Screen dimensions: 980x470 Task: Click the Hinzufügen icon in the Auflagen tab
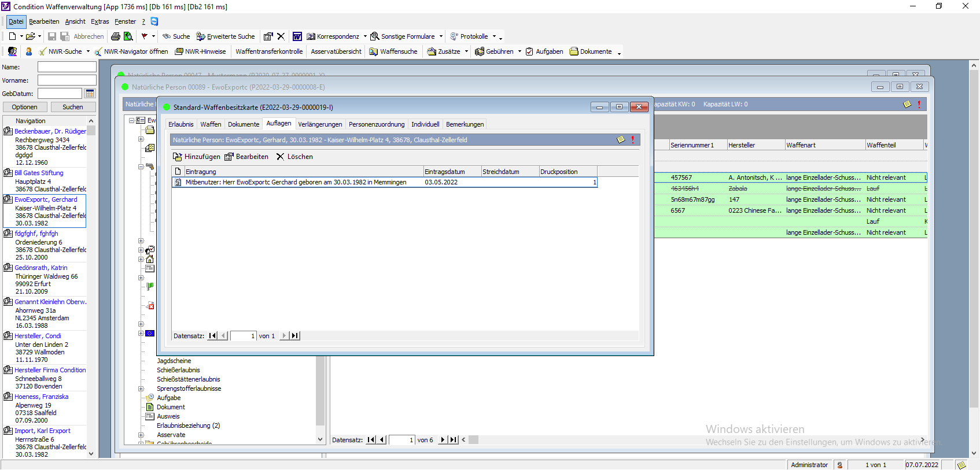(x=178, y=157)
